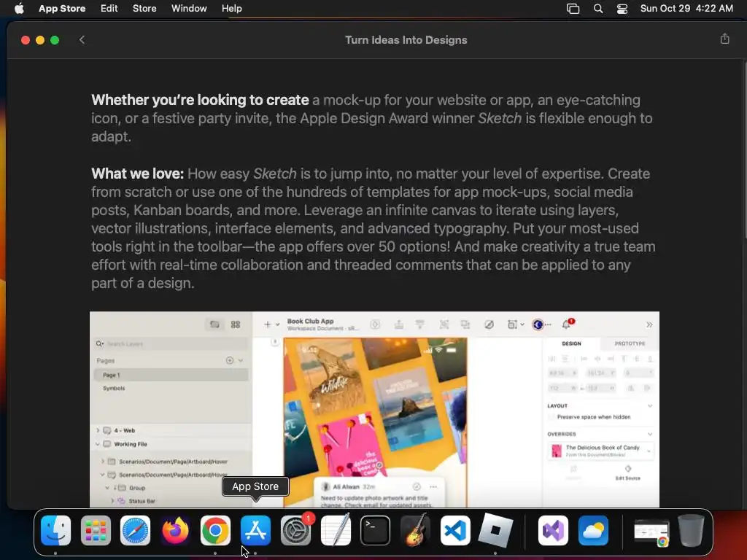Viewport: 747px width, 560px height.
Task: Click the DESIGN tab in the Sketch screenshot
Action: coord(571,343)
